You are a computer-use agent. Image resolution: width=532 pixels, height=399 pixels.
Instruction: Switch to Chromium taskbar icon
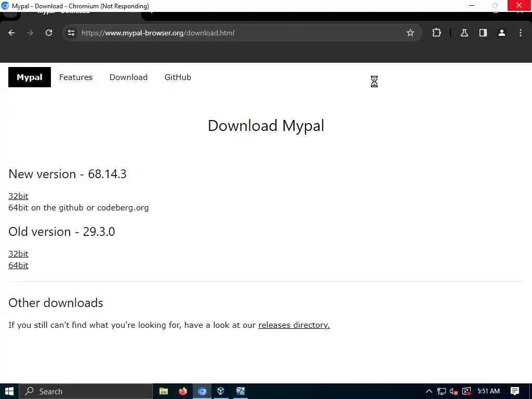[x=202, y=391]
